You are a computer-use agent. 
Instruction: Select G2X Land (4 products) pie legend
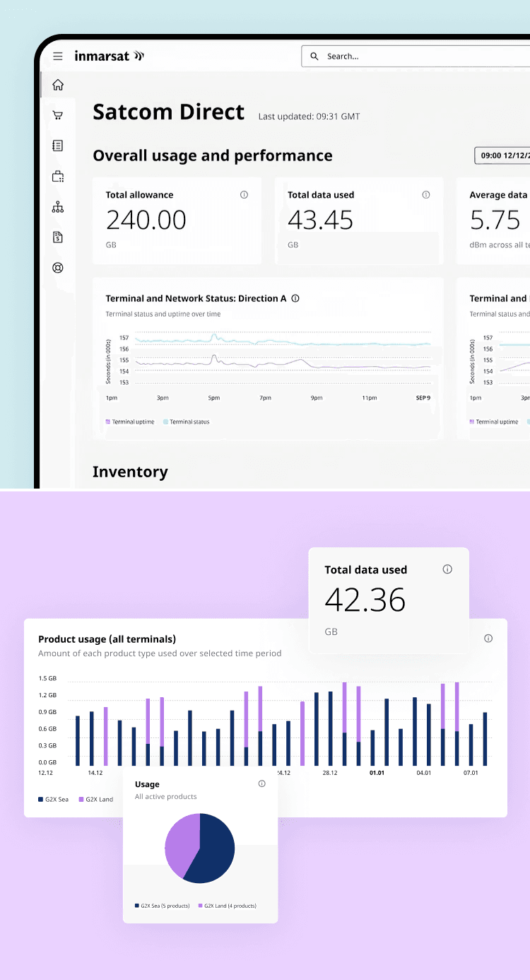(x=228, y=906)
